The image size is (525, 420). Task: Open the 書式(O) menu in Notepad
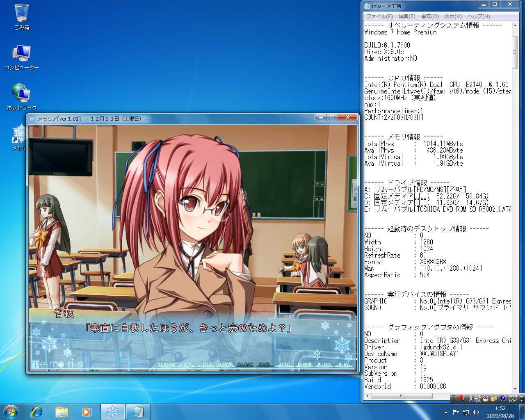pyautogui.click(x=430, y=16)
